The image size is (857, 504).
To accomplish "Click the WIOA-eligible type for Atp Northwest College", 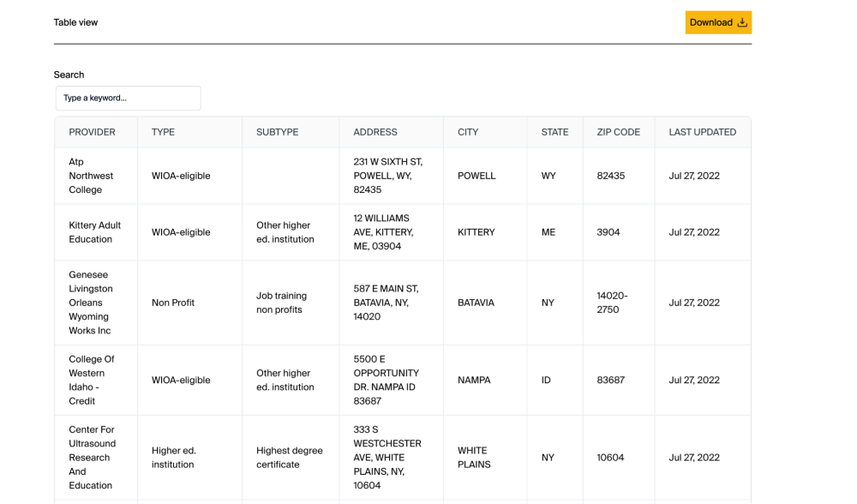I will coord(180,176).
